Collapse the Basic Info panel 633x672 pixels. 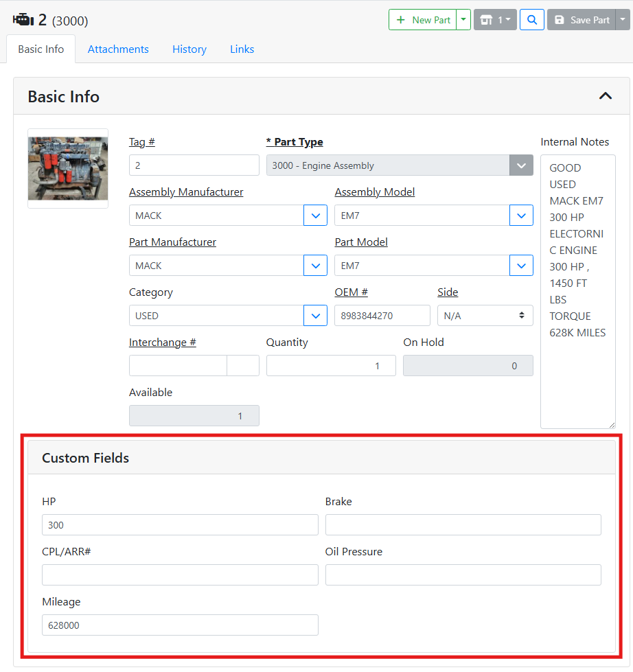(605, 96)
